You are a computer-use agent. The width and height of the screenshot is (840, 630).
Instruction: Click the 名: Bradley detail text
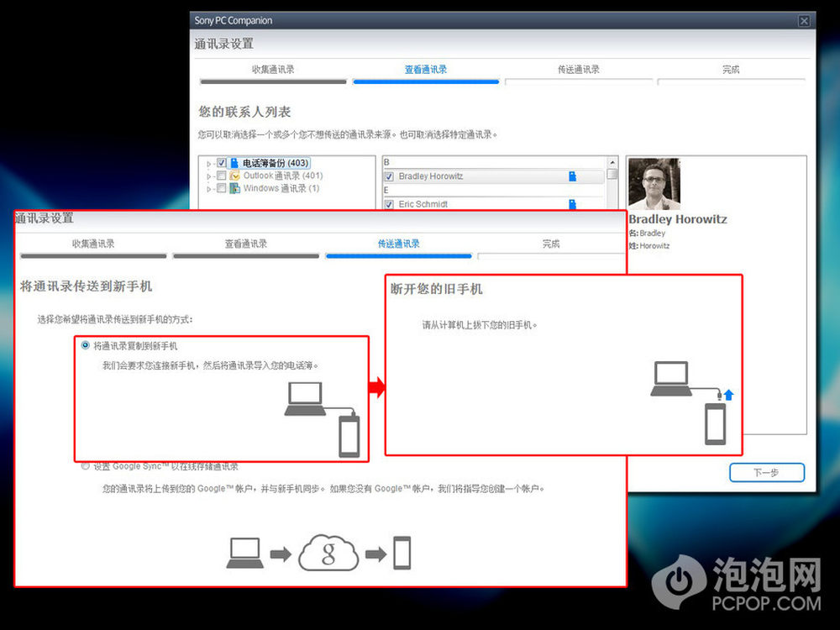(647, 233)
